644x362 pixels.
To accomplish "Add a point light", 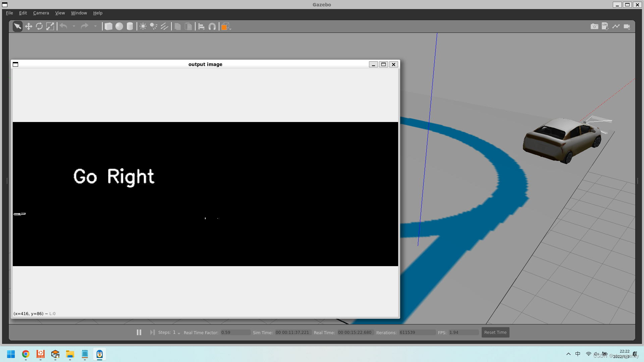I will click(143, 26).
